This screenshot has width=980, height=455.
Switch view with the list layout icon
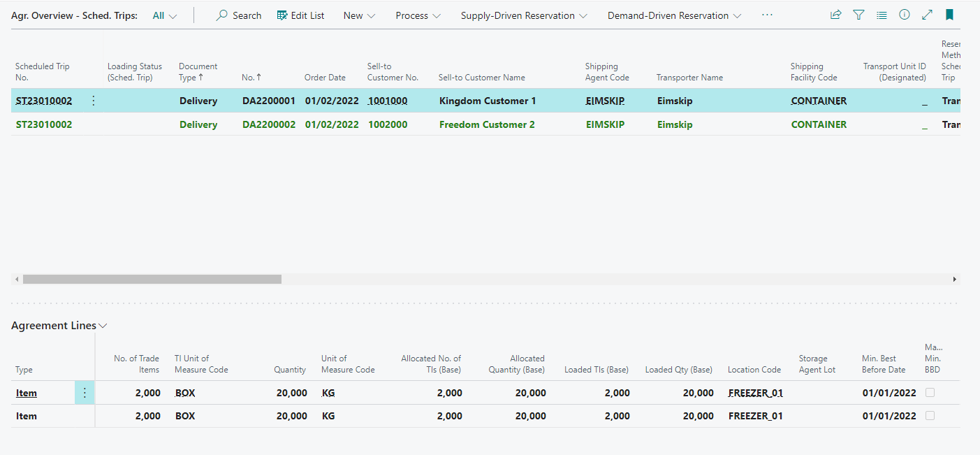click(882, 15)
